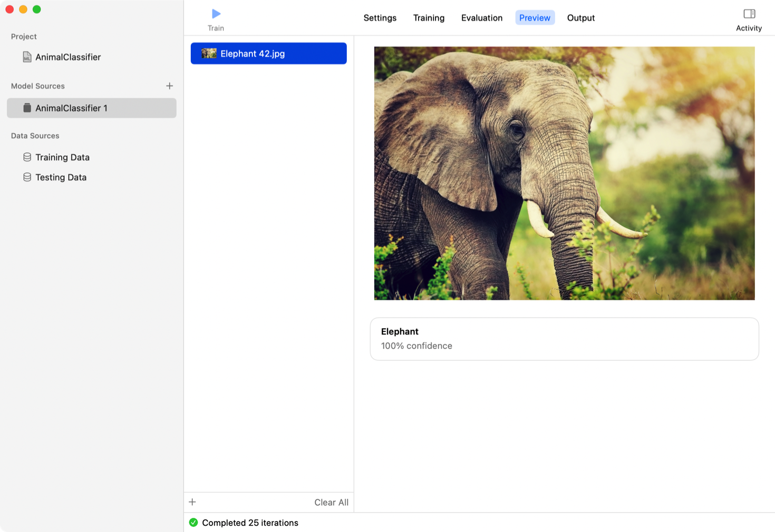The width and height of the screenshot is (775, 532).
Task: Select the Preview tab
Action: coord(535,18)
